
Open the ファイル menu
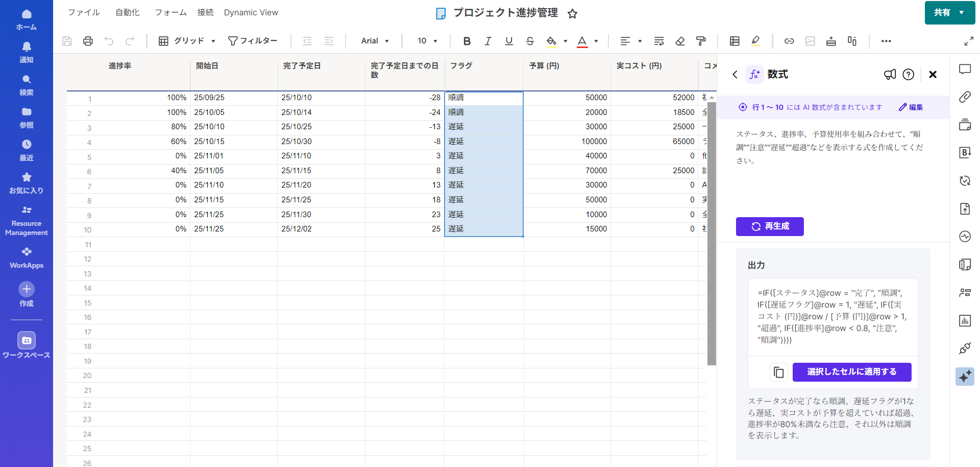[84, 12]
